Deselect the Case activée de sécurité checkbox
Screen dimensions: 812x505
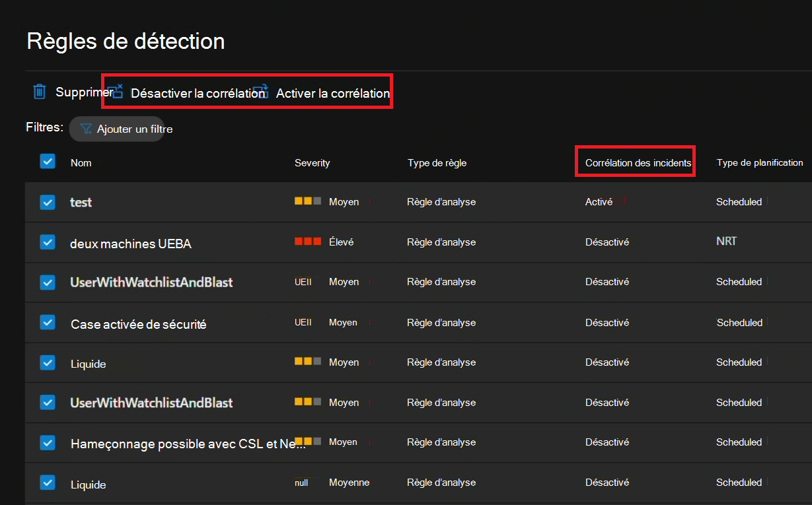click(48, 323)
